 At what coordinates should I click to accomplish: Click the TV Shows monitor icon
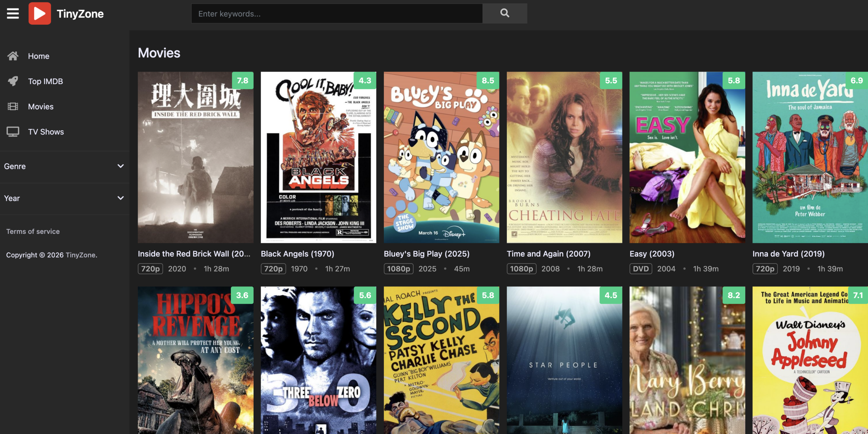click(13, 132)
